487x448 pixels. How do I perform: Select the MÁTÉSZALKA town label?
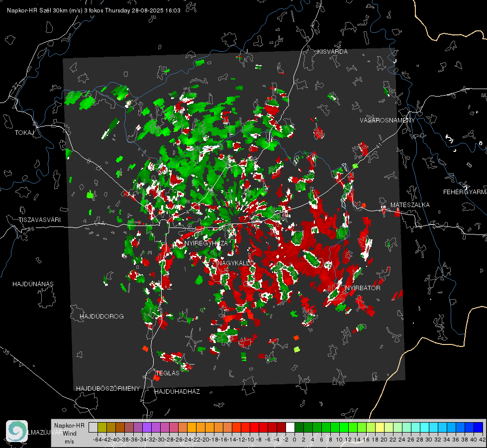tap(410, 205)
